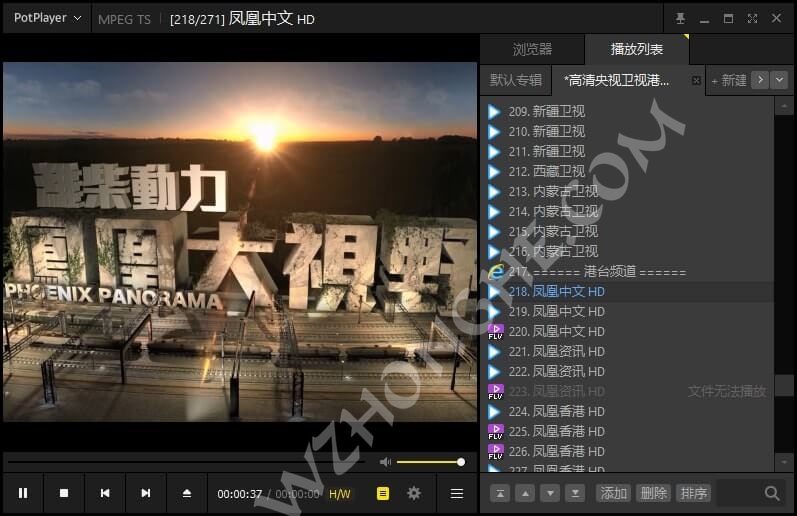The width and height of the screenshot is (797, 516).
Task: Pause the current playback
Action: click(x=23, y=493)
